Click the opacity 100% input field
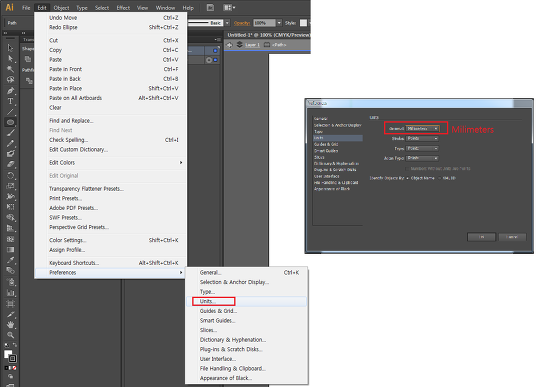The width and height of the screenshot is (540, 387). [264, 23]
